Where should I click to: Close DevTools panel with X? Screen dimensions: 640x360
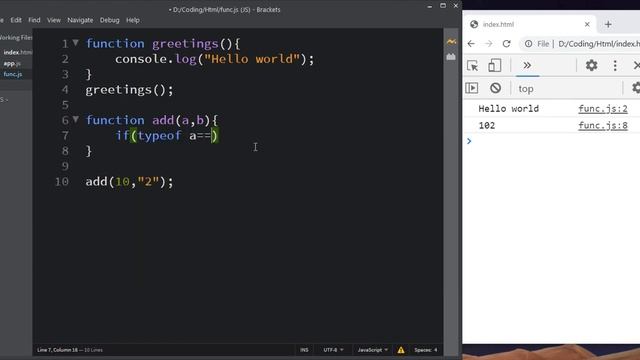tap(637, 65)
